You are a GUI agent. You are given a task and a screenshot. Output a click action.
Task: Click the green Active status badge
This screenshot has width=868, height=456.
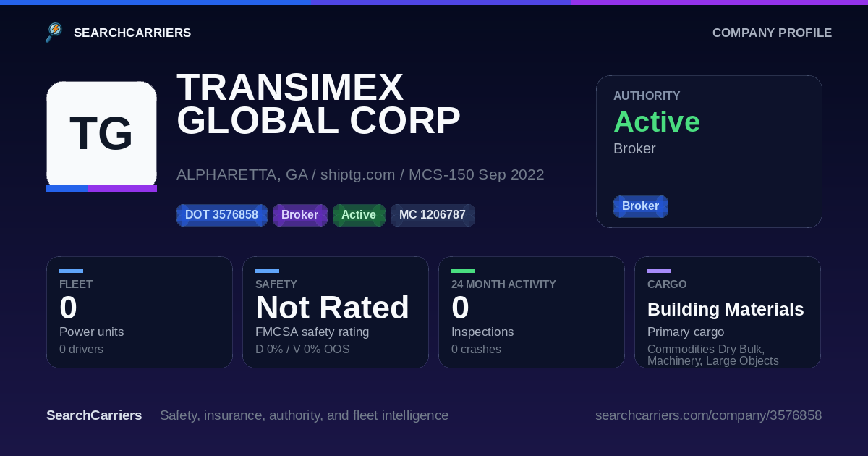[359, 215]
